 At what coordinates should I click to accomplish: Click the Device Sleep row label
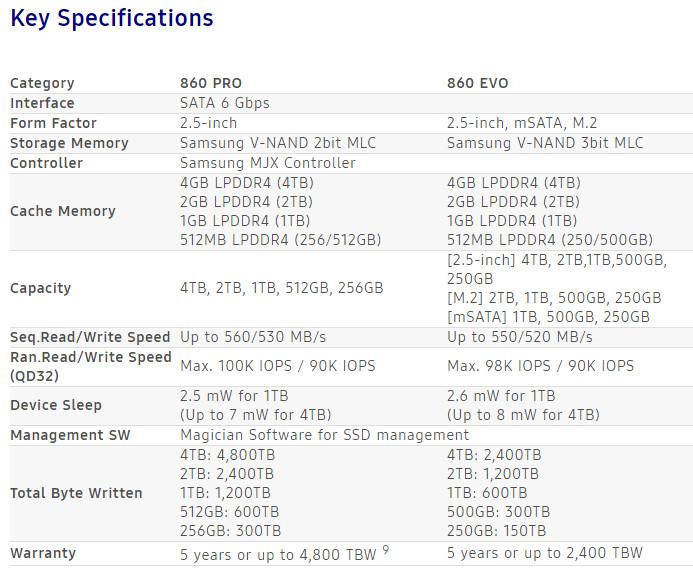[56, 405]
